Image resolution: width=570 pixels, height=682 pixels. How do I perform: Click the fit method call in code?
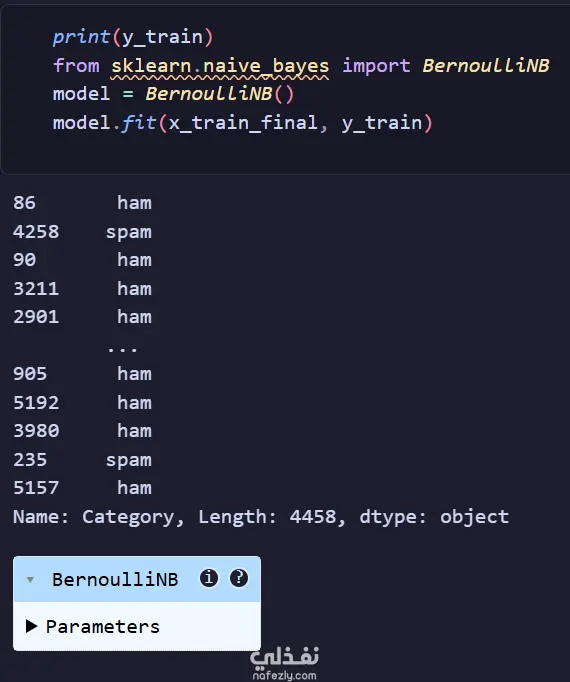point(138,123)
